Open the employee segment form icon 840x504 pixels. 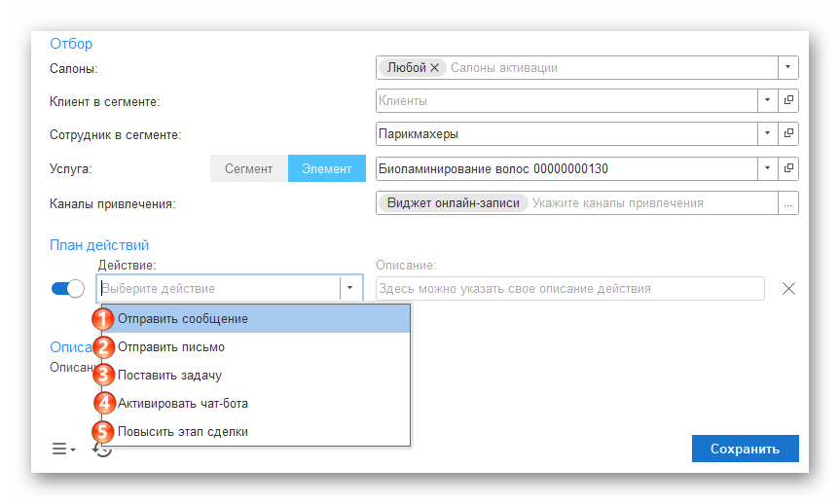(788, 134)
